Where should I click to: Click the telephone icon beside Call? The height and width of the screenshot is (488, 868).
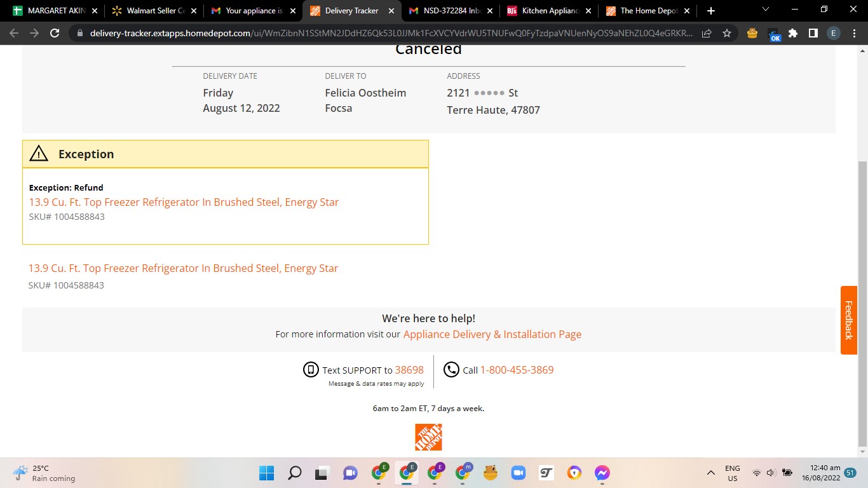click(x=451, y=369)
